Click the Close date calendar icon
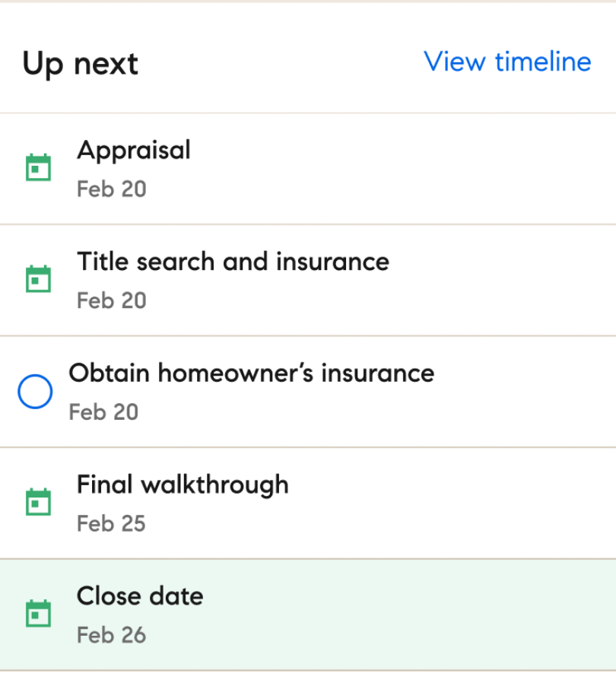This screenshot has height=686, width=616. click(39, 614)
